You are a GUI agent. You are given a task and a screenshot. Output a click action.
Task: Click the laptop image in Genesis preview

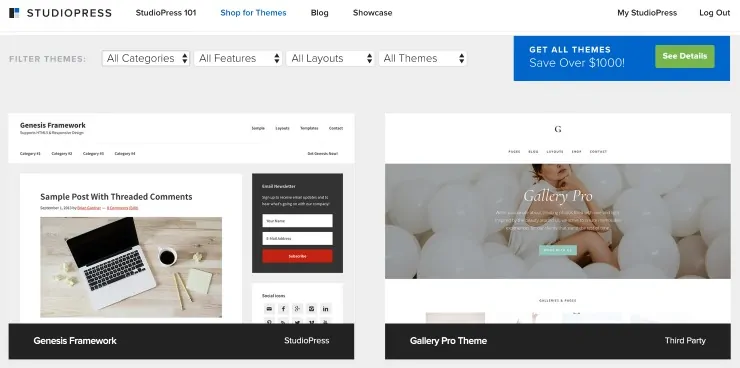point(131,267)
